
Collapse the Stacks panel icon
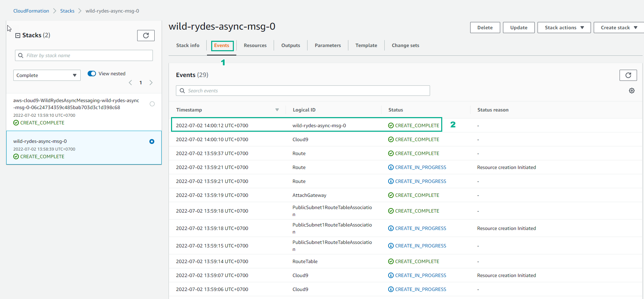18,36
